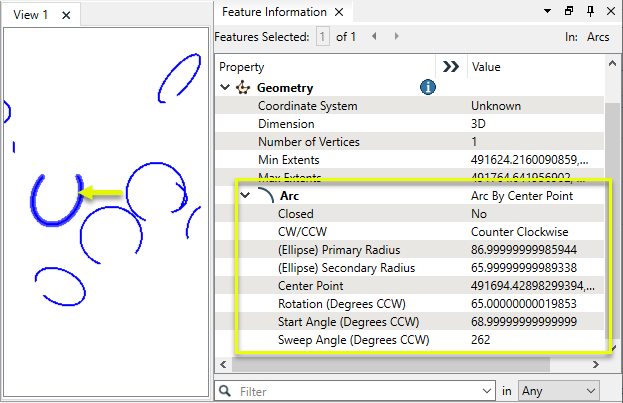Go to next selected feature arrow
Image resolution: width=623 pixels, height=403 pixels.
[x=397, y=37]
